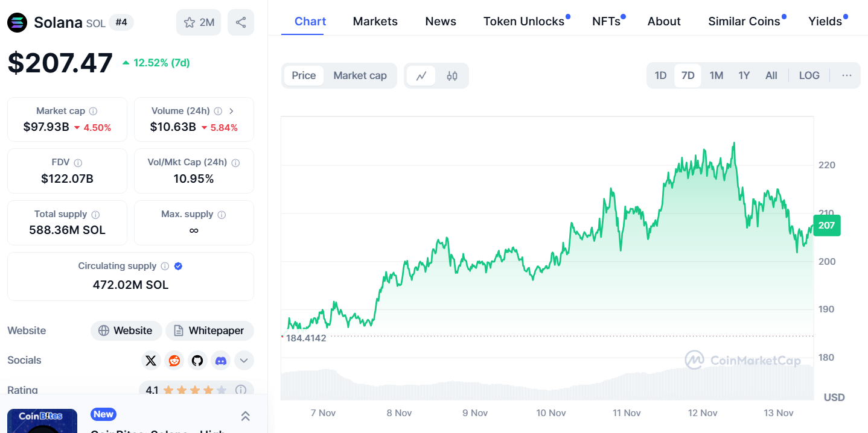This screenshot has height=433, width=868.
Task: Select the Price chart toggle
Action: [x=304, y=76]
